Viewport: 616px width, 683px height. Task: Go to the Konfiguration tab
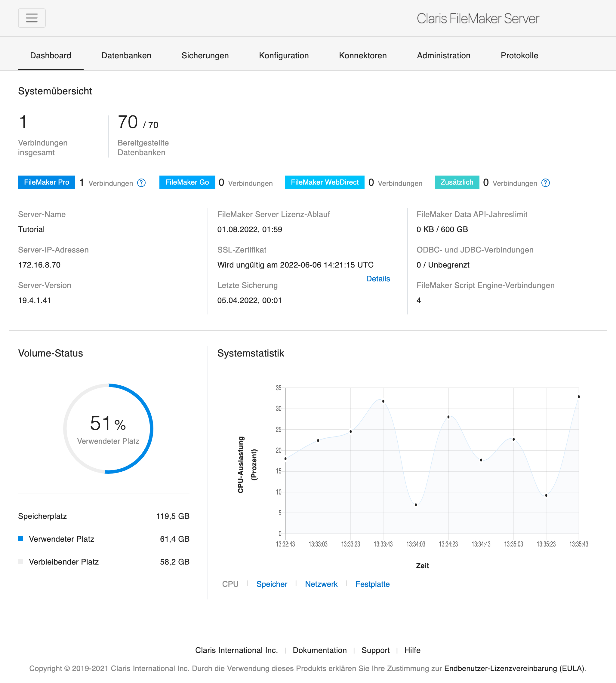point(284,56)
